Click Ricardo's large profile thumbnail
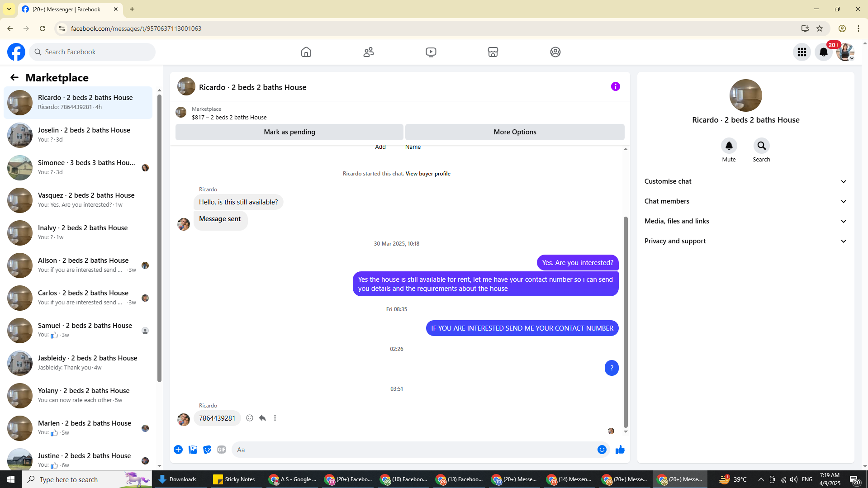 (x=745, y=95)
